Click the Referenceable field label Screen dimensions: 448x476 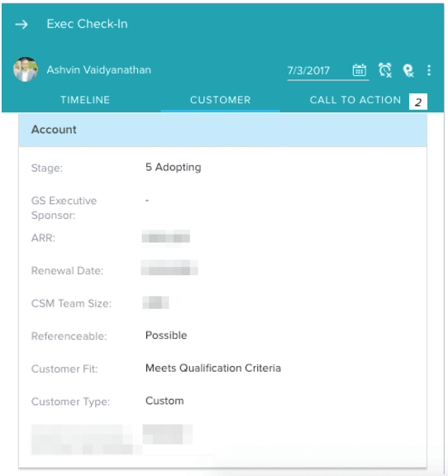[69, 336]
